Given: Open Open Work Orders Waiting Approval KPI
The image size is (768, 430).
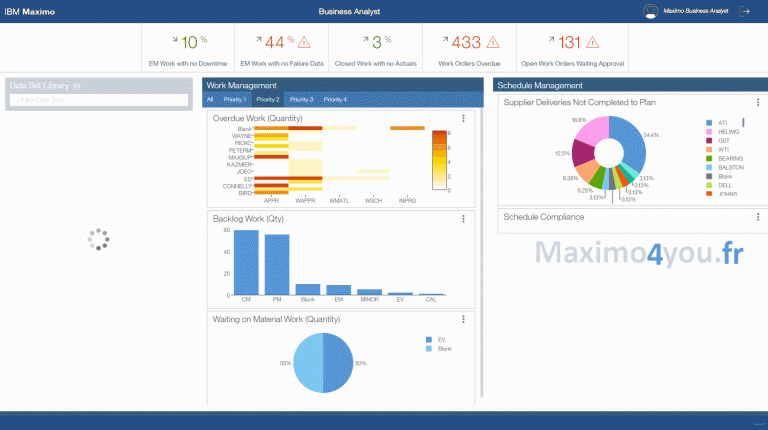Looking at the screenshot, I should click(573, 48).
